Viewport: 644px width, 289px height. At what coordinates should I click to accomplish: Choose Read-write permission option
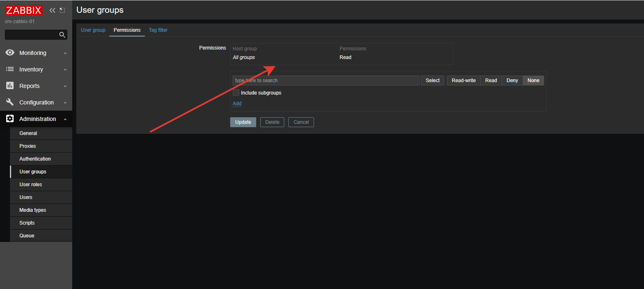tap(464, 81)
